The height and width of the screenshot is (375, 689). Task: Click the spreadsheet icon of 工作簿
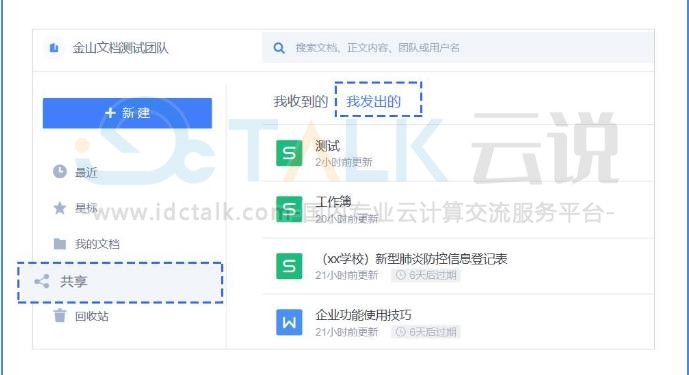point(289,209)
